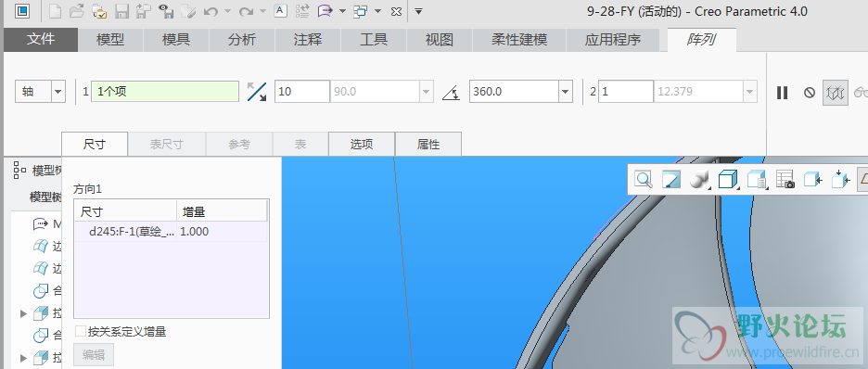
Task: Open view manager table-camera icon
Action: [x=785, y=179]
